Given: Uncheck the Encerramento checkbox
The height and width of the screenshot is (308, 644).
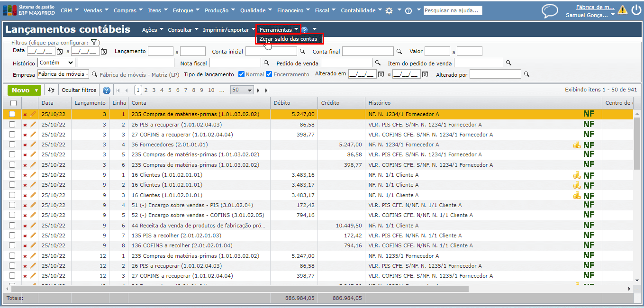Looking at the screenshot, I should point(269,74).
